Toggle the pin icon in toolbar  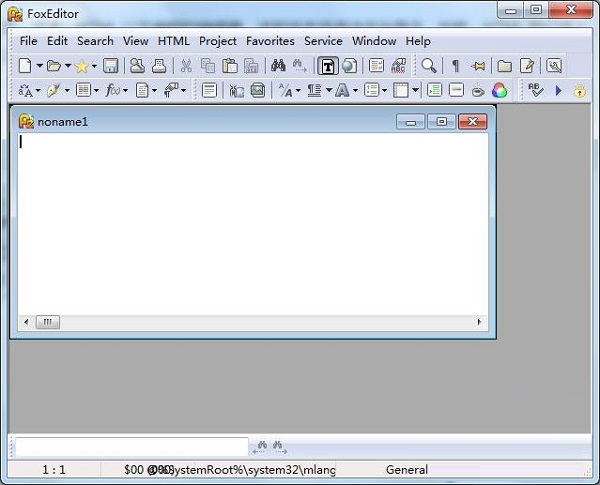coord(478,66)
